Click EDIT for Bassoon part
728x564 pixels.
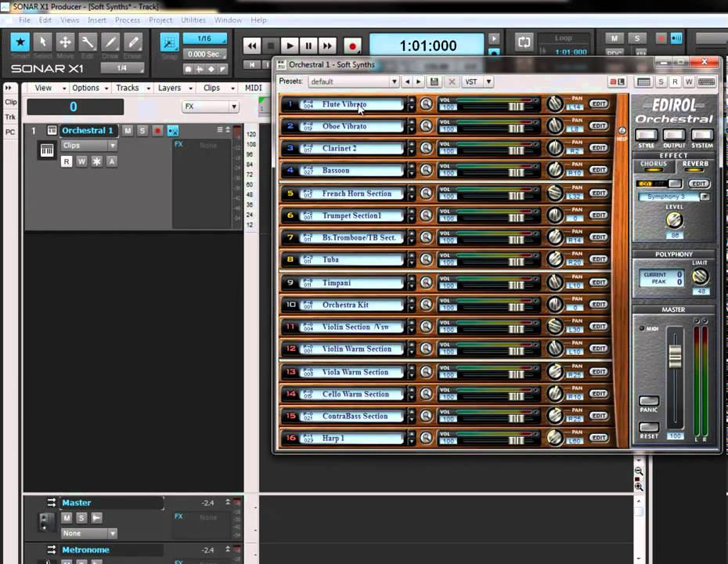[599, 169]
